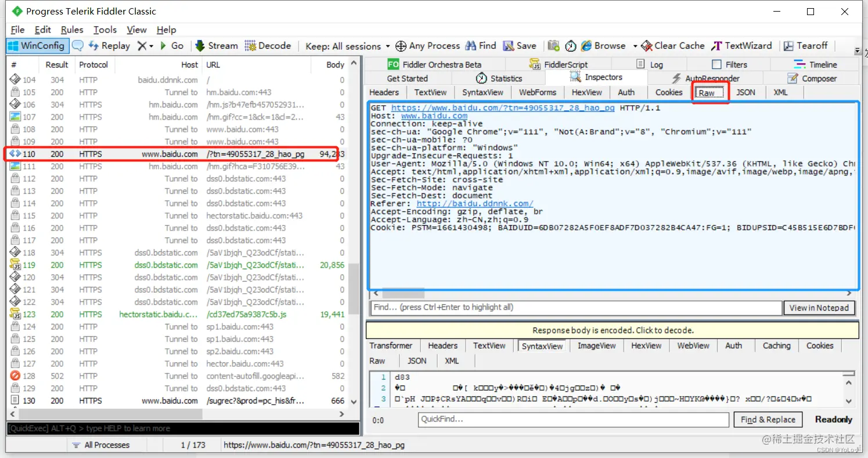Select session 123 hectorstatic.baidu.c... row
The height and width of the screenshot is (458, 868).
pyautogui.click(x=177, y=314)
